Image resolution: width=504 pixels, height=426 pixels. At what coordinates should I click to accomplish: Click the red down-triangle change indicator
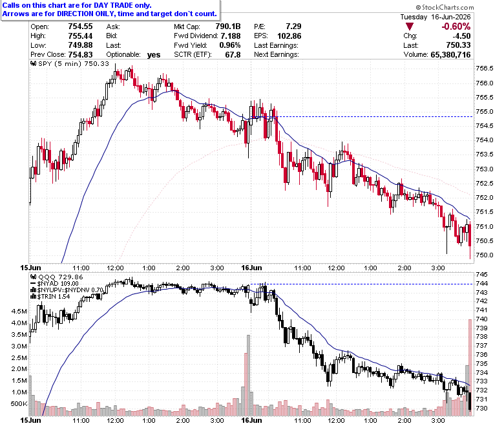point(409,27)
